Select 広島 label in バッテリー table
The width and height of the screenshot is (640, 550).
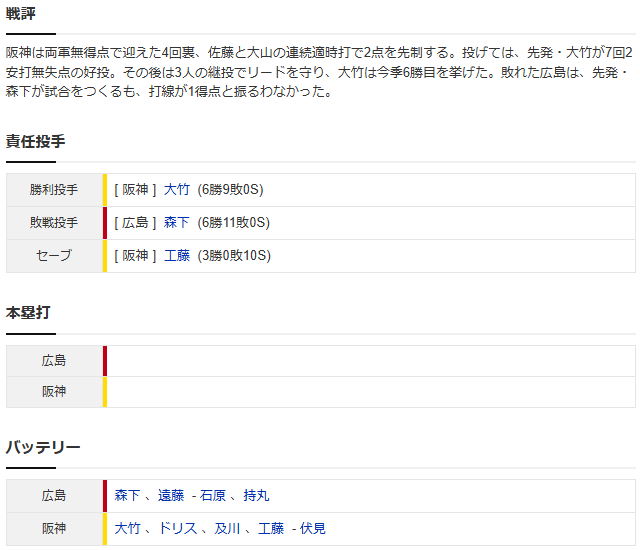coord(54,496)
